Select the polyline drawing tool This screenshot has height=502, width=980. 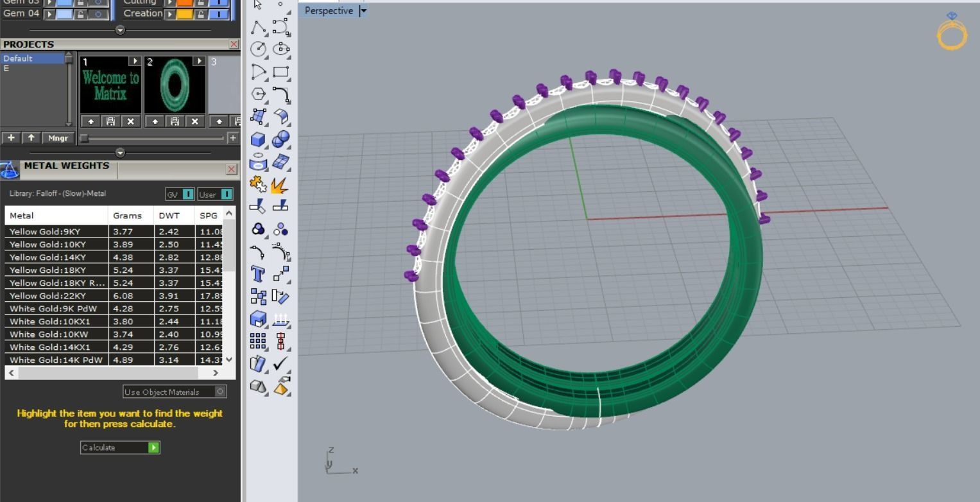click(x=259, y=27)
